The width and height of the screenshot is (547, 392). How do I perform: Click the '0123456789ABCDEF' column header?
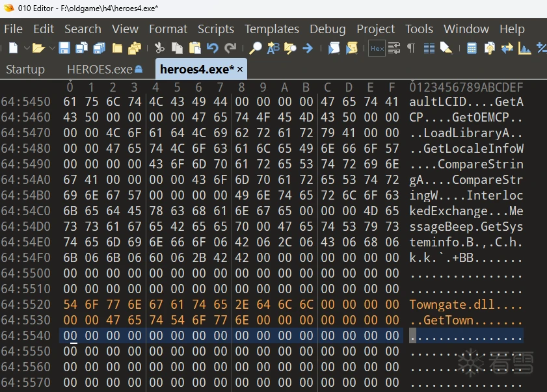466,87
